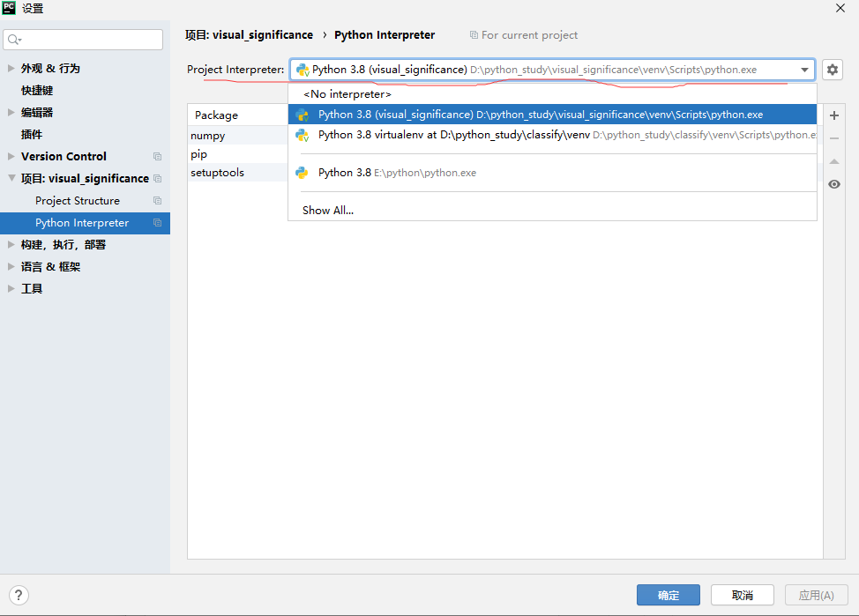This screenshot has width=859, height=616.
Task: Click the Project Interpreter dropdown arrow
Action: tap(804, 70)
